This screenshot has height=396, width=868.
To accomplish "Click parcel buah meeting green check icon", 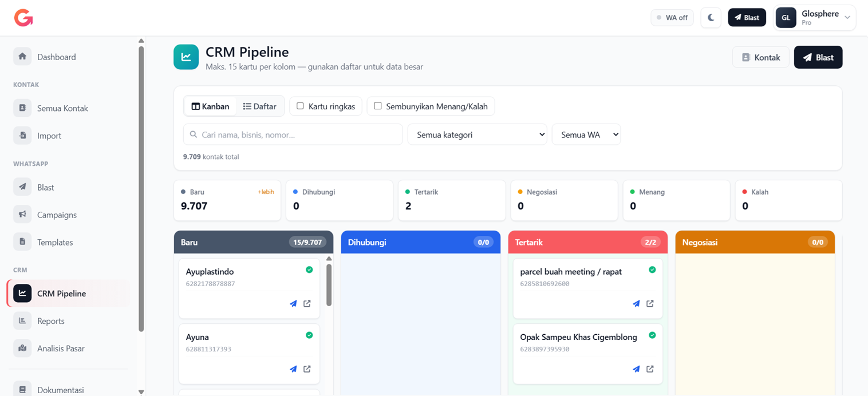I will pyautogui.click(x=652, y=270).
